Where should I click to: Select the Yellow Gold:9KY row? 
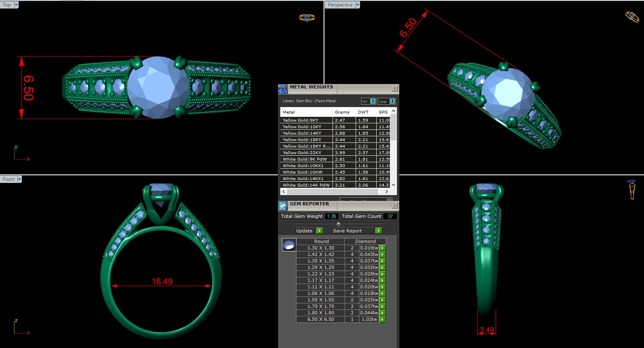point(335,120)
